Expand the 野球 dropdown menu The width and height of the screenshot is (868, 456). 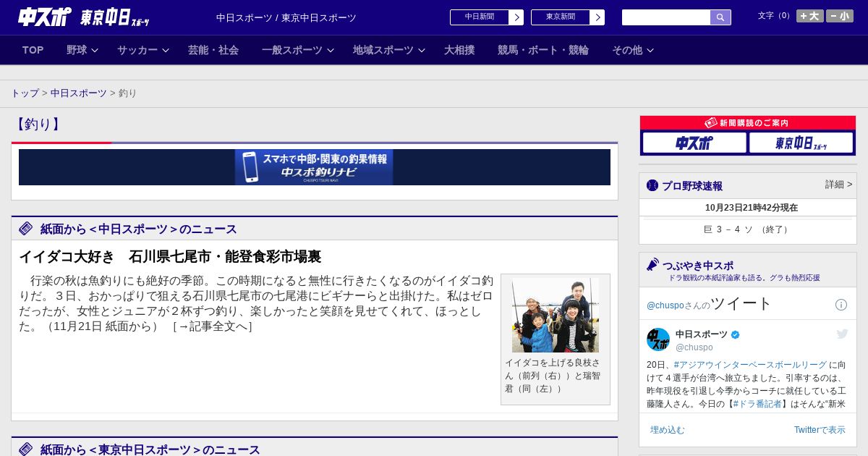(x=82, y=50)
